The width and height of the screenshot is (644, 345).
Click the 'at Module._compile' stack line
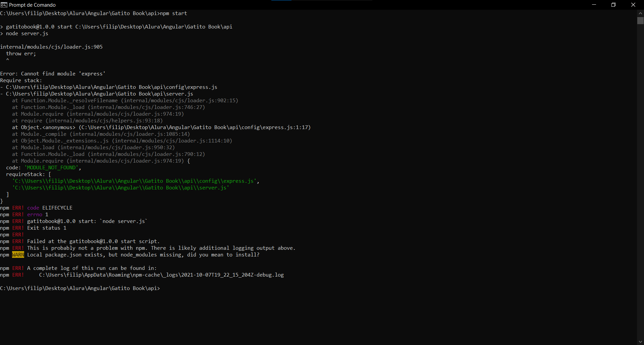(x=101, y=134)
